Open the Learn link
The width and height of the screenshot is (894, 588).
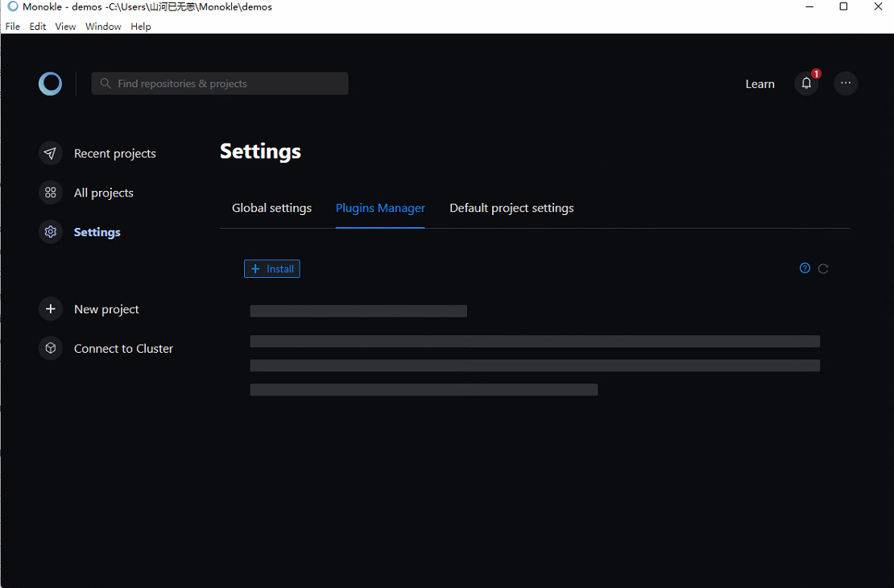[x=760, y=84]
